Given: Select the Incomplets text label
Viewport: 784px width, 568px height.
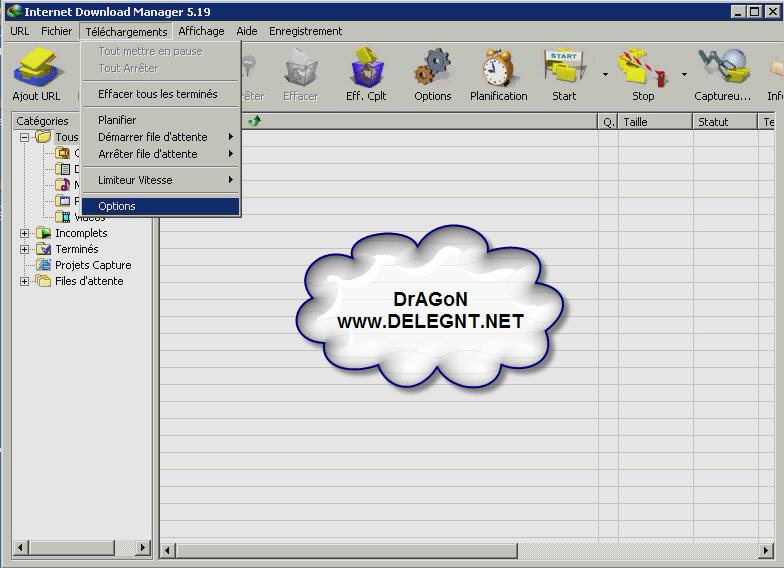Looking at the screenshot, I should 81,233.
